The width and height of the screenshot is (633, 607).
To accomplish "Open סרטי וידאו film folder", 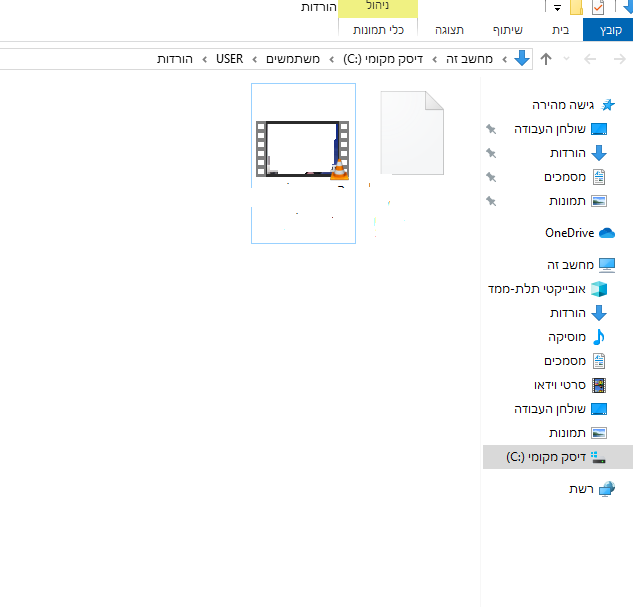I will [x=570, y=385].
